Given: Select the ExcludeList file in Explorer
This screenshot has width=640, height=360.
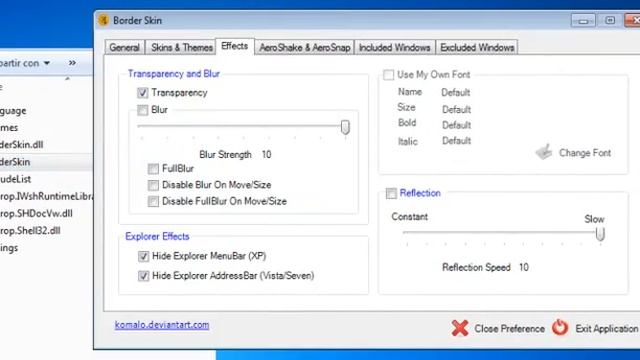Looking at the screenshot, I should [x=16, y=179].
